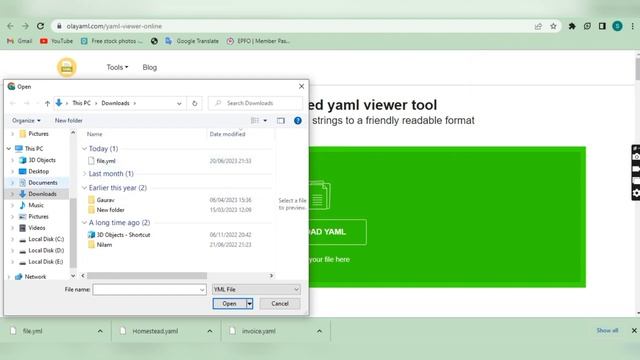
Task: Click the horizontal scrollbar in file list
Action: click(147, 276)
